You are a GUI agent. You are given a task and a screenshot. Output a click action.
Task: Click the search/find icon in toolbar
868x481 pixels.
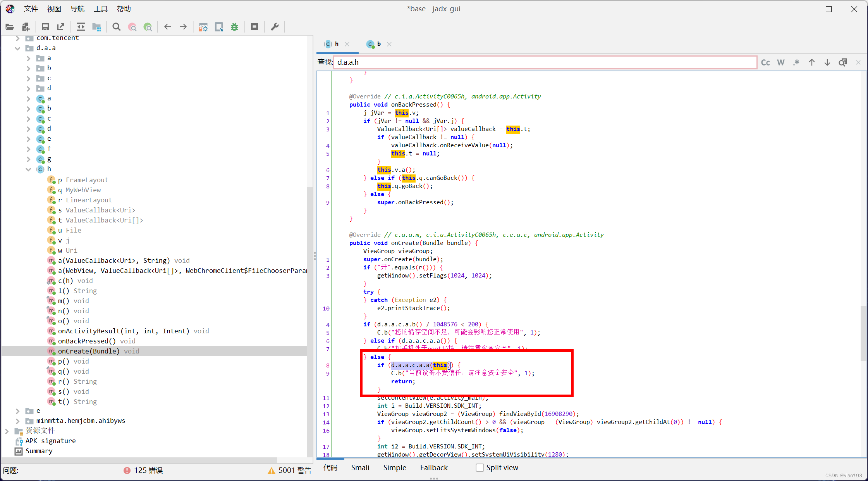117,27
